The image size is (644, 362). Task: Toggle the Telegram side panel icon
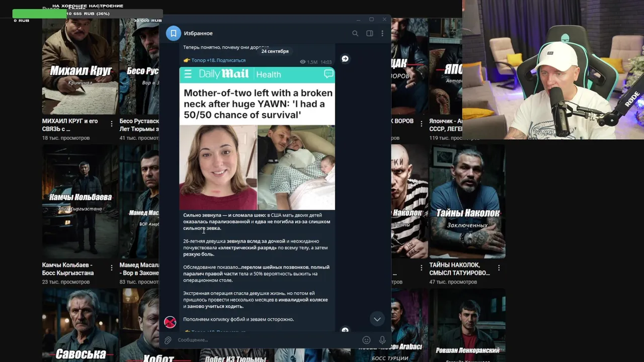click(369, 33)
